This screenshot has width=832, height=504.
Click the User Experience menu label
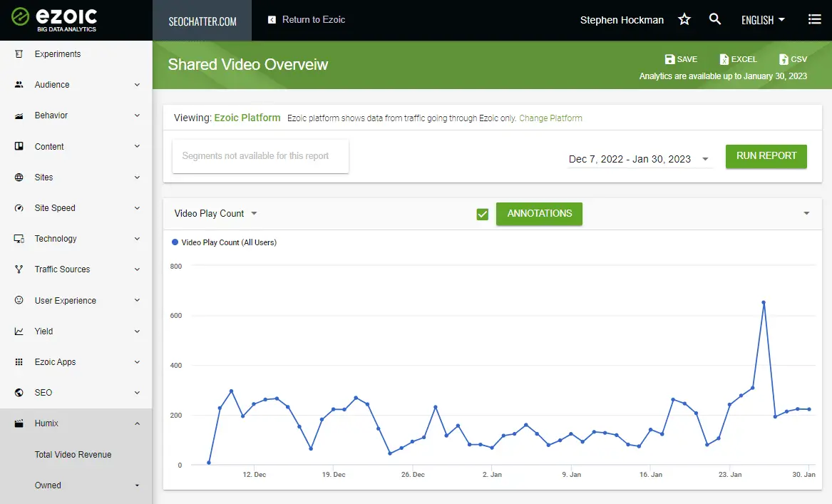click(x=66, y=300)
